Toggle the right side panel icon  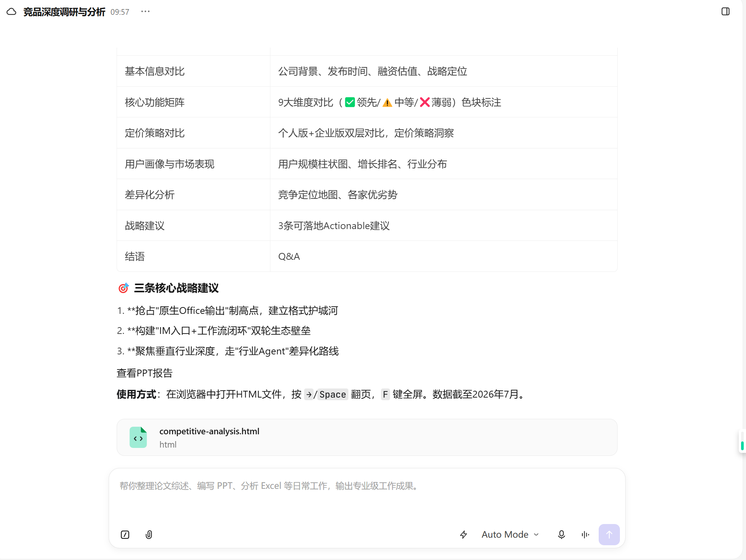(726, 12)
